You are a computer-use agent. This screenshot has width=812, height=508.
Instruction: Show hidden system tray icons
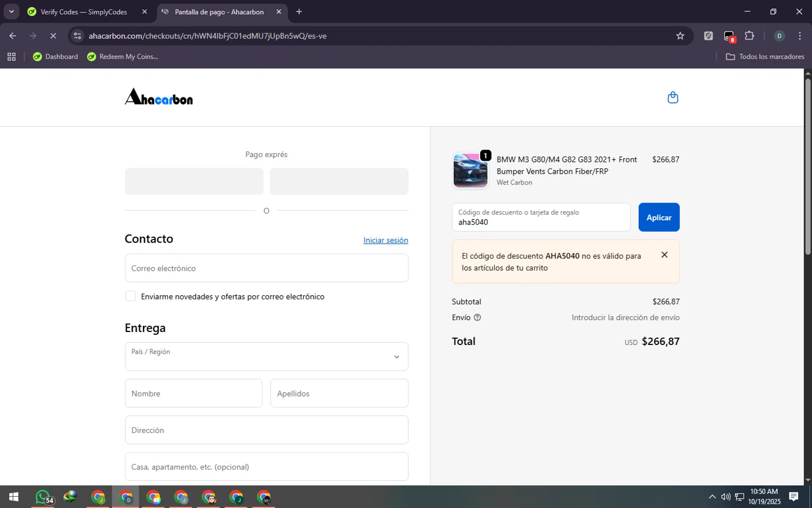(712, 497)
